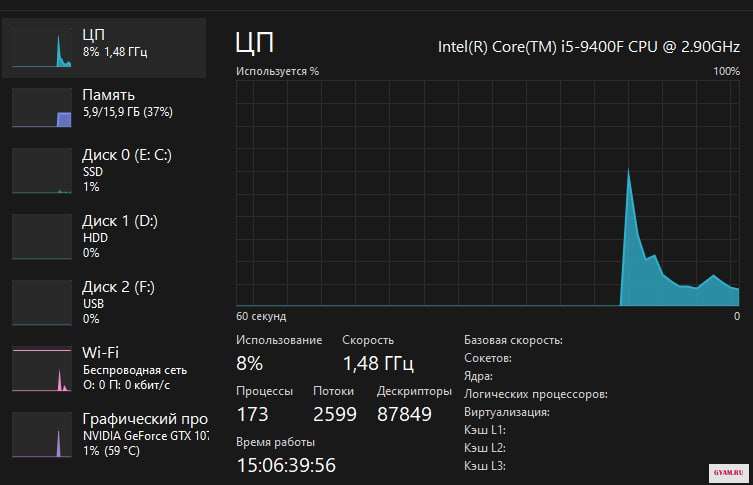Image resolution: width=753 pixels, height=485 pixels.
Task: Click the ЦП mini graph in sidebar
Action: 42,48
